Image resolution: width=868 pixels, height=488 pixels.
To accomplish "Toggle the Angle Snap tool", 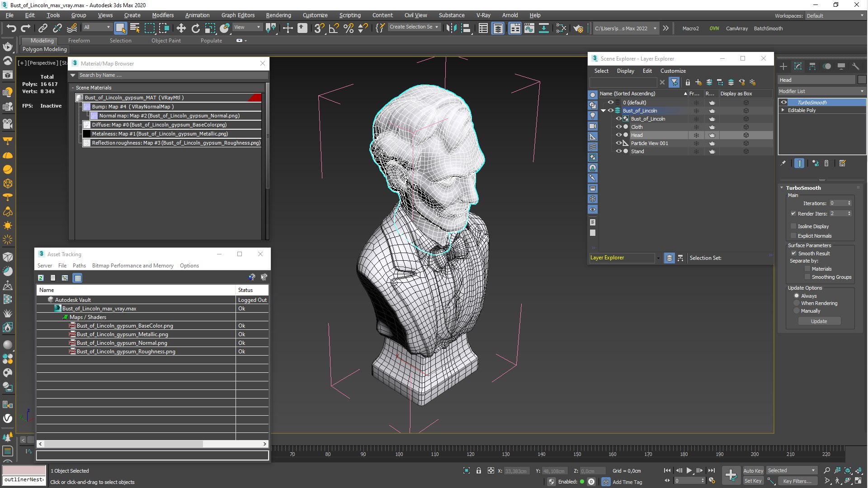I will 334,28.
